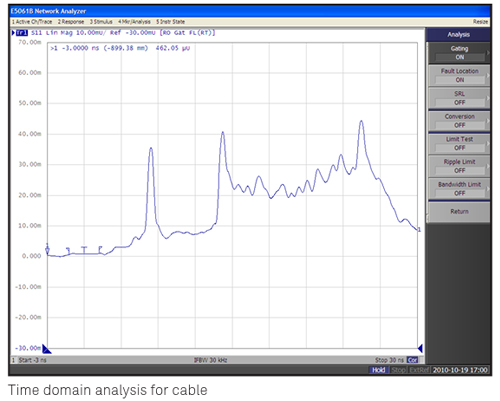Click the ExtRef status indicator

coord(419,370)
